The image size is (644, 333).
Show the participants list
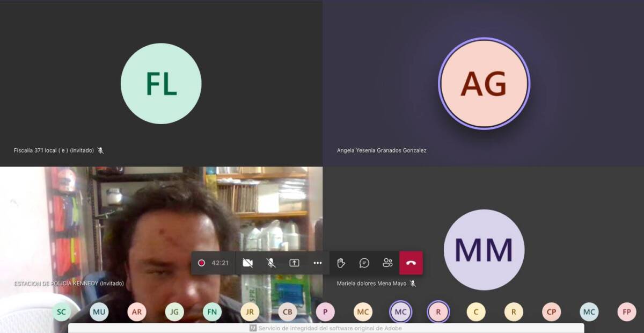coord(387,263)
